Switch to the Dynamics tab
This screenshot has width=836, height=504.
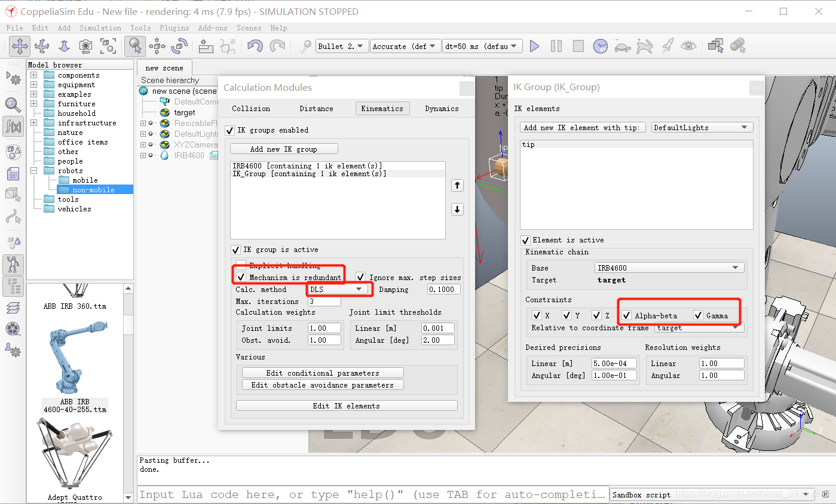click(x=442, y=109)
